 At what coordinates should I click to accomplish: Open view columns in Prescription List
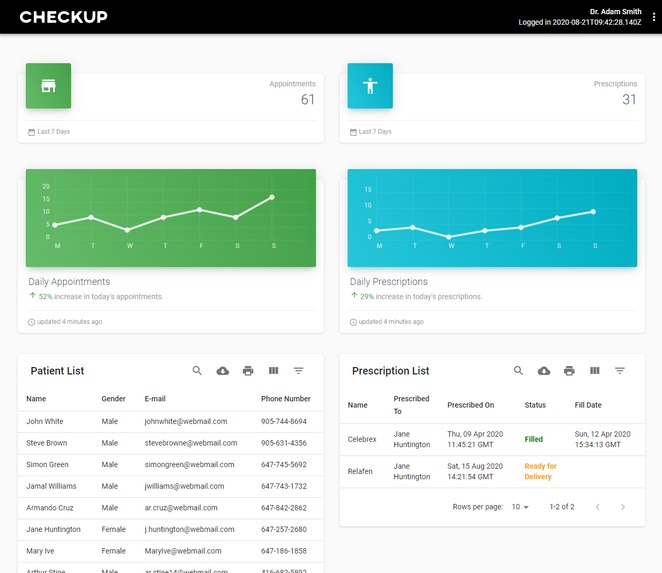[594, 371]
